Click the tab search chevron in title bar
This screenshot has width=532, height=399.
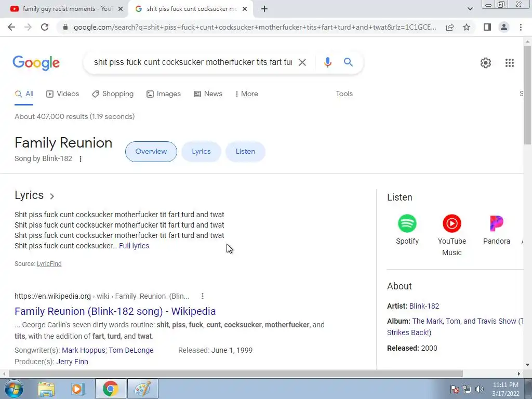(x=470, y=9)
